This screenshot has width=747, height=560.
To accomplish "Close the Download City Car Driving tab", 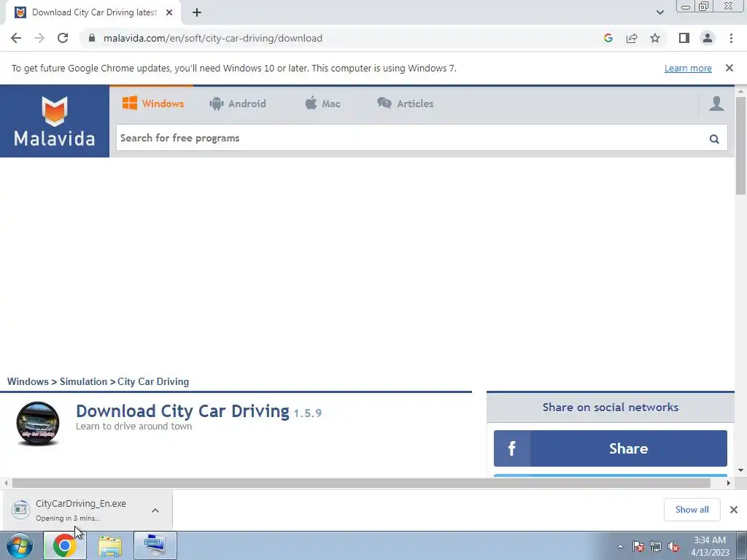I will tap(169, 12).
